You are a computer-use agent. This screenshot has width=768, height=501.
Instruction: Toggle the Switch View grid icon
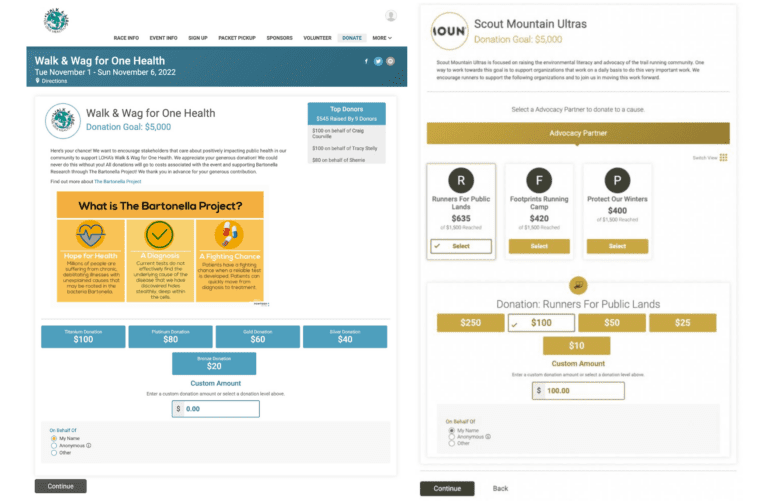[x=723, y=157]
